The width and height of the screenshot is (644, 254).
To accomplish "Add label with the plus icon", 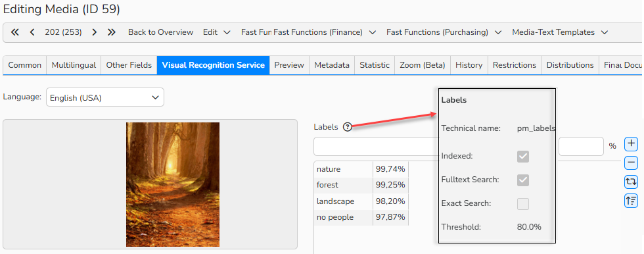I will coord(631,144).
